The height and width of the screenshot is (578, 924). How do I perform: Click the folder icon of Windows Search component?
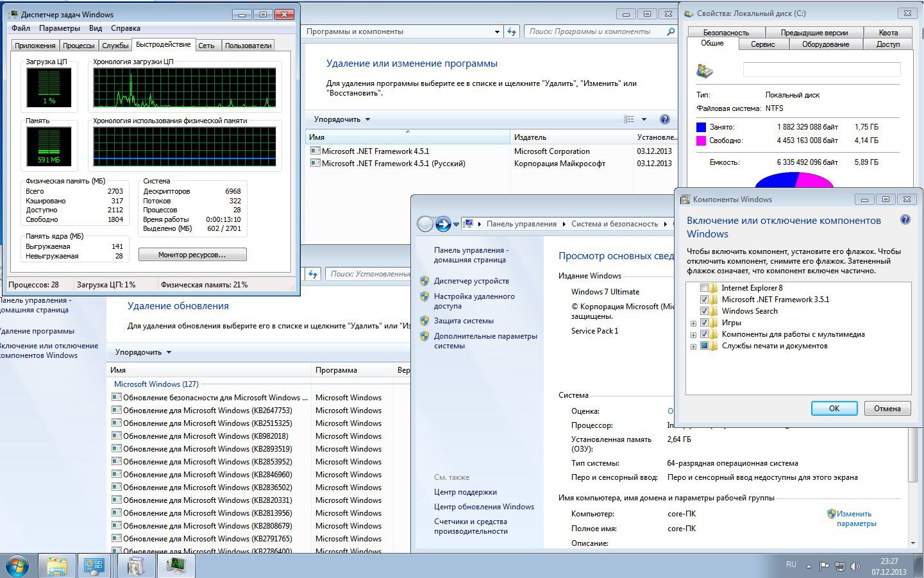[713, 311]
